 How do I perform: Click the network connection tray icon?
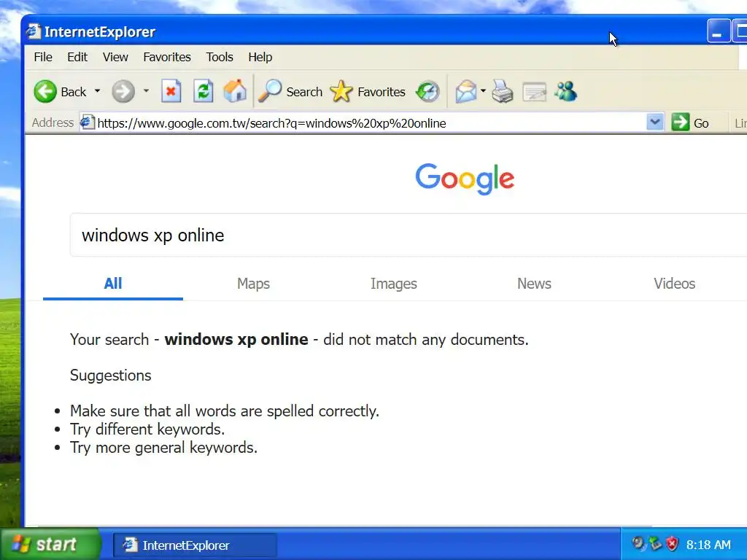(x=655, y=543)
